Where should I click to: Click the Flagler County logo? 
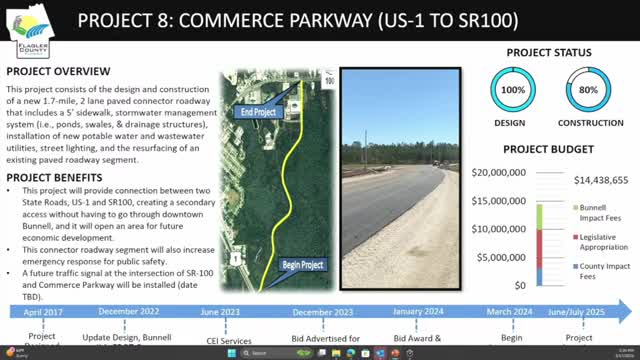(29, 31)
